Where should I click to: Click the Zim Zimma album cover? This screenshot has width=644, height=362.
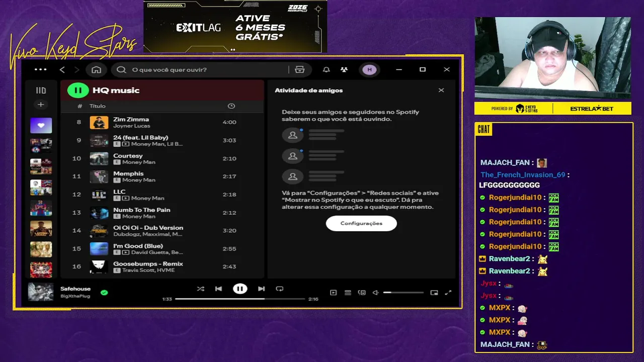pyautogui.click(x=99, y=122)
